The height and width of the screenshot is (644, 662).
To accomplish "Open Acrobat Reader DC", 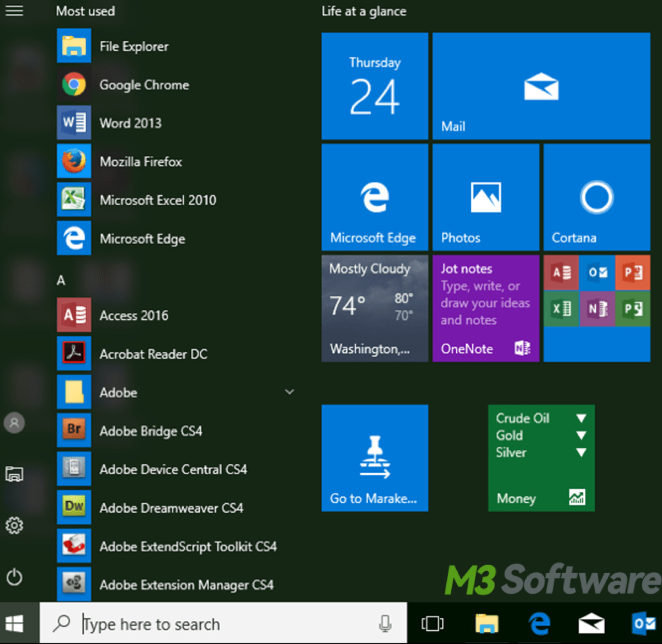I will 177,354.
